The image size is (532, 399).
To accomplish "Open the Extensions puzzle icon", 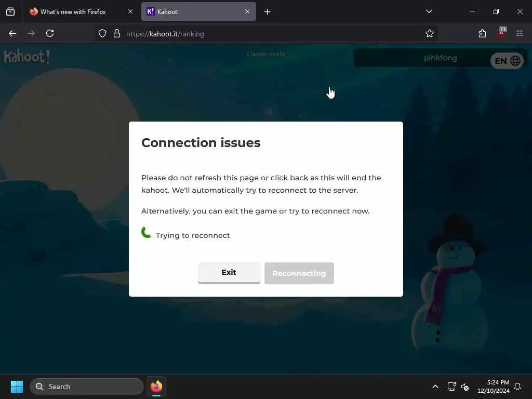I will (482, 34).
